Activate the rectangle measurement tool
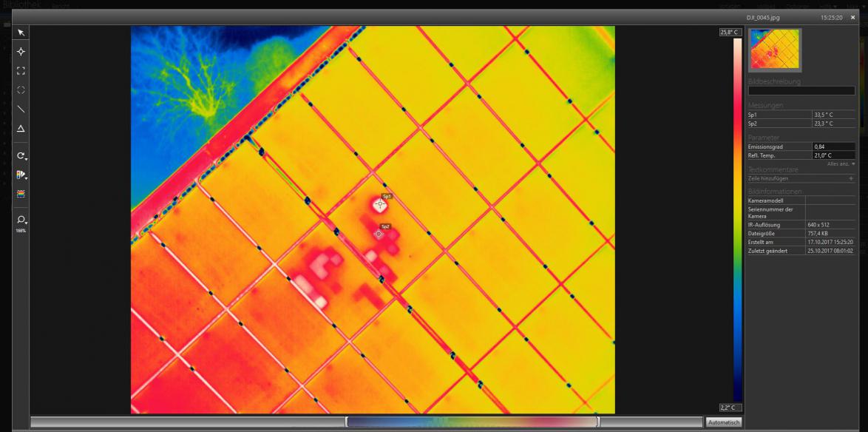This screenshot has height=432, width=868. click(x=21, y=70)
